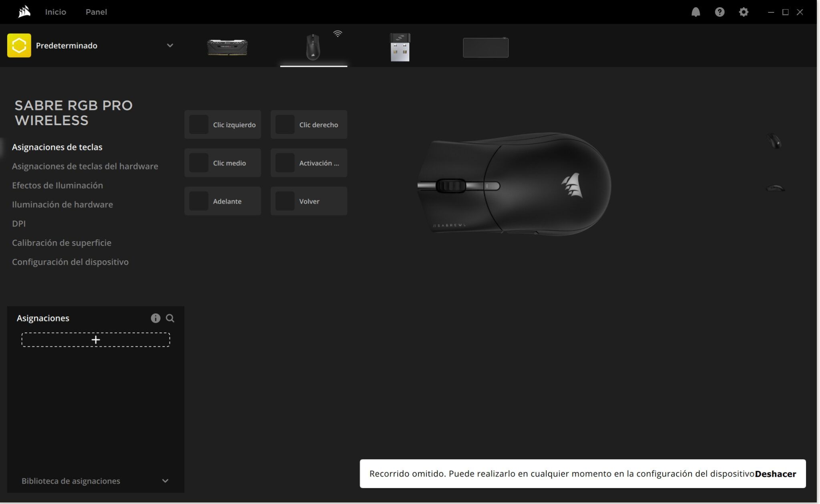Click the Asignaciones info icon
This screenshot has width=820, height=504.
click(155, 318)
